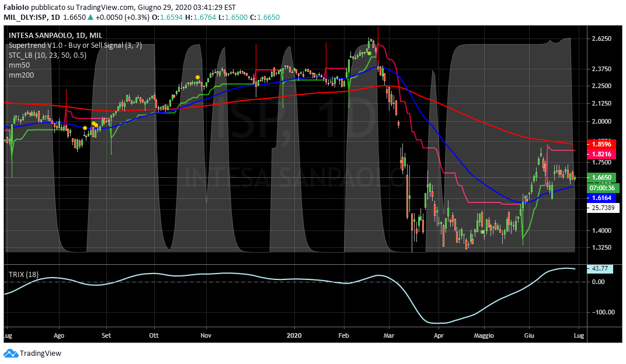Screen dimensions: 626x364
Task: Click the 1.4000 price axis label
Action: tap(601, 230)
